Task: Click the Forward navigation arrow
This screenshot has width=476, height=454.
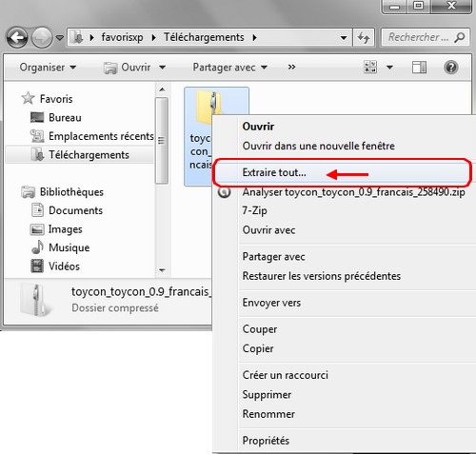Action: tap(42, 38)
